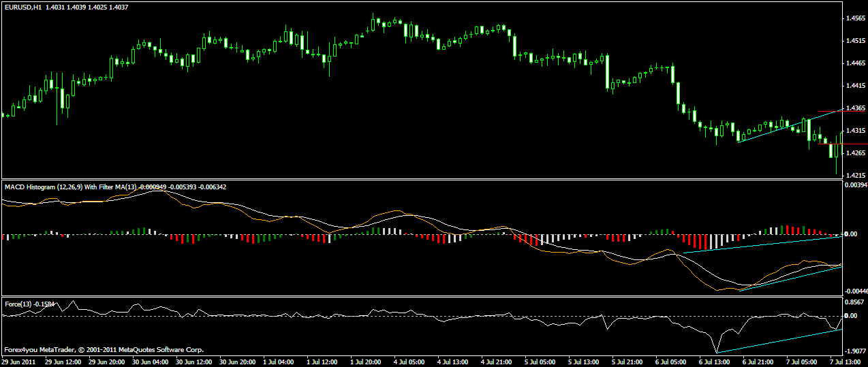Click the -0.00446 MACD scale value
Screen dimensions: 868x367
click(855, 291)
